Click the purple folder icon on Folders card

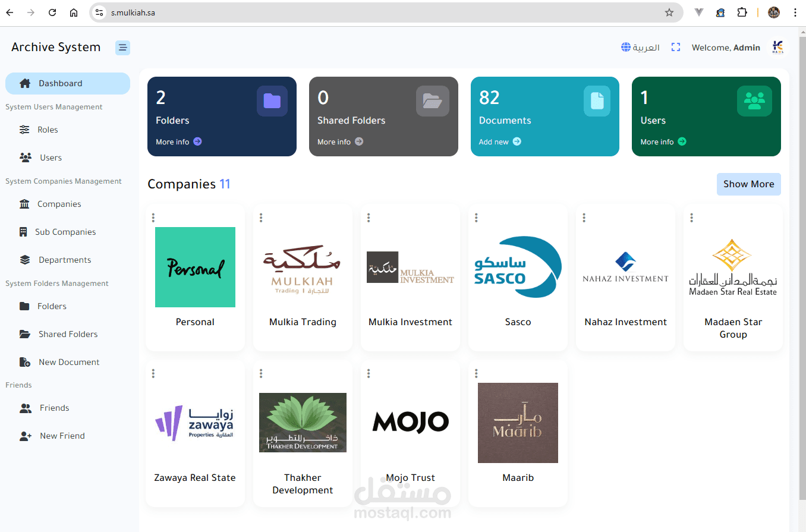272,100
